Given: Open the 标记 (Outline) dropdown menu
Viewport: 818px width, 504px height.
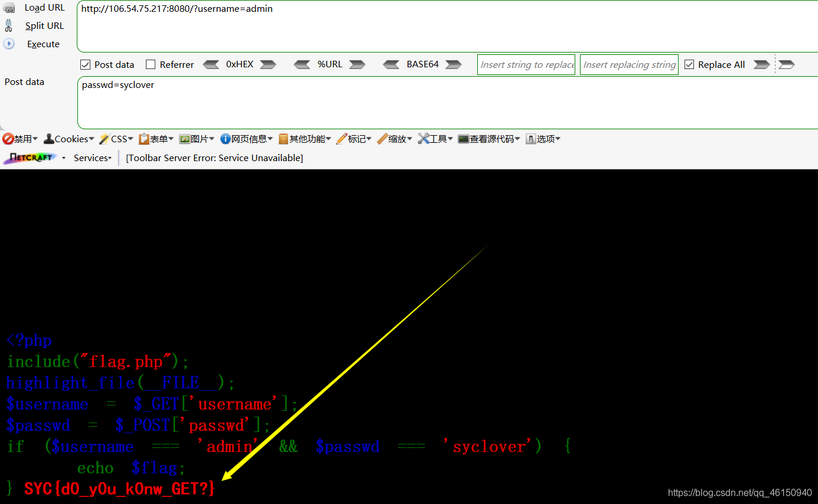Looking at the screenshot, I should pos(354,139).
